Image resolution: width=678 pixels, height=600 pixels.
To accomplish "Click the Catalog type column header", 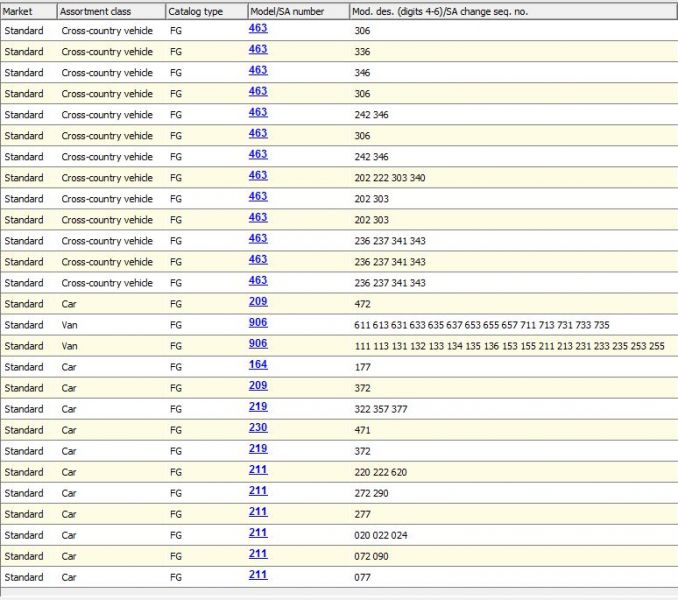I will coord(207,12).
